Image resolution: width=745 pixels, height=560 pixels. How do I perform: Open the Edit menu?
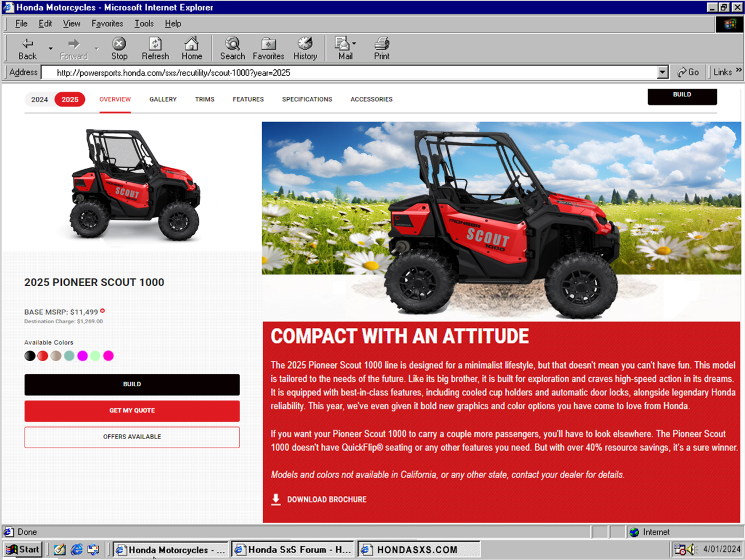click(x=45, y=24)
